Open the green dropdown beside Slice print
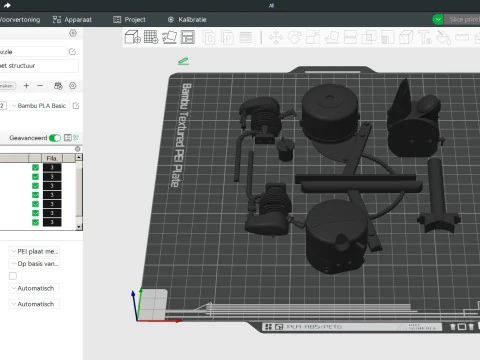 pyautogui.click(x=438, y=20)
